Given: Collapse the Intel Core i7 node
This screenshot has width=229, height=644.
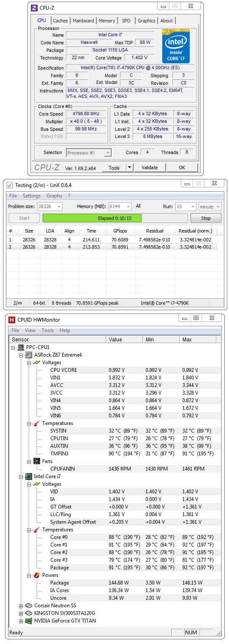Looking at the screenshot, I should [x=21, y=476].
